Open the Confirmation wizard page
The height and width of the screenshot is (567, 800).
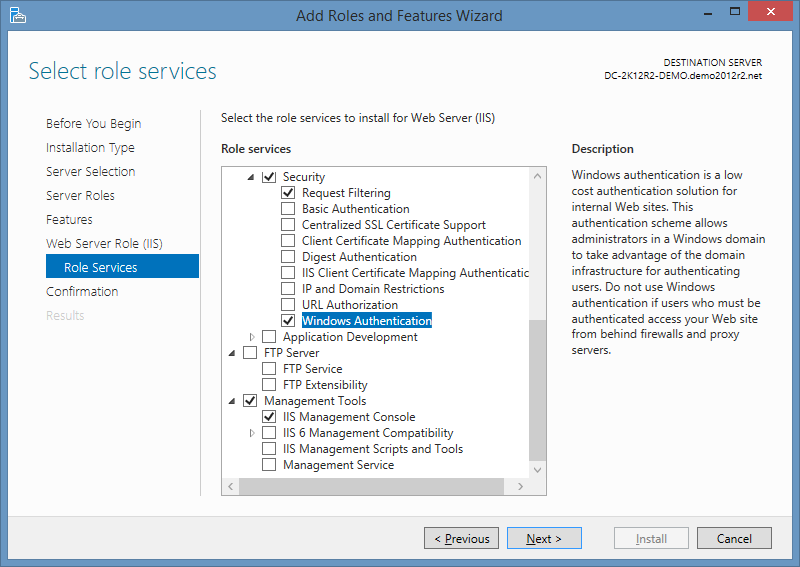(x=82, y=291)
